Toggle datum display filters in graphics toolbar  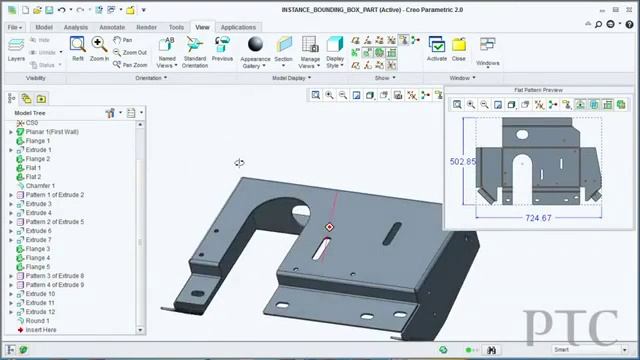pyautogui.click(x=412, y=95)
